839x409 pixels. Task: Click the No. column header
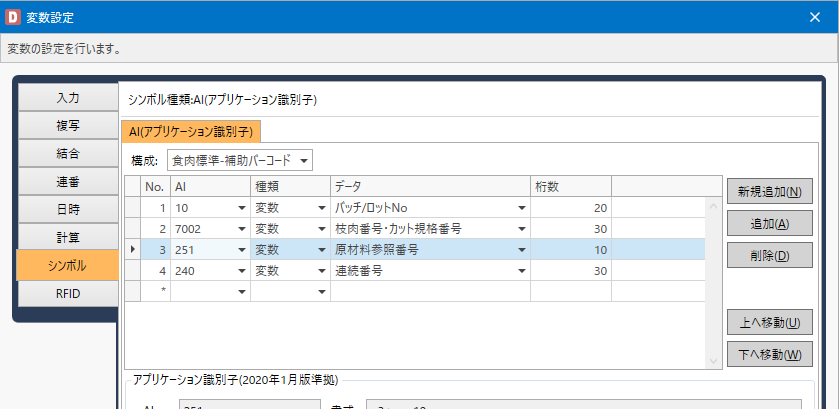pyautogui.click(x=155, y=186)
